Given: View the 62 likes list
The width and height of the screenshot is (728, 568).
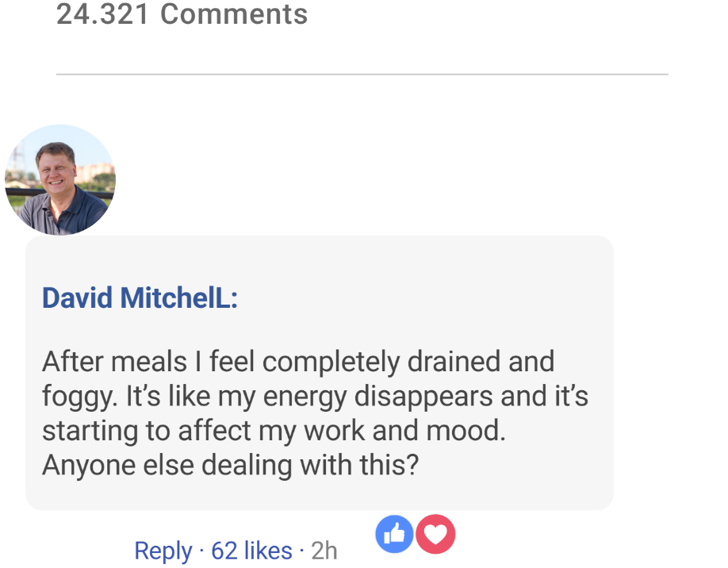Looking at the screenshot, I should tap(251, 551).
